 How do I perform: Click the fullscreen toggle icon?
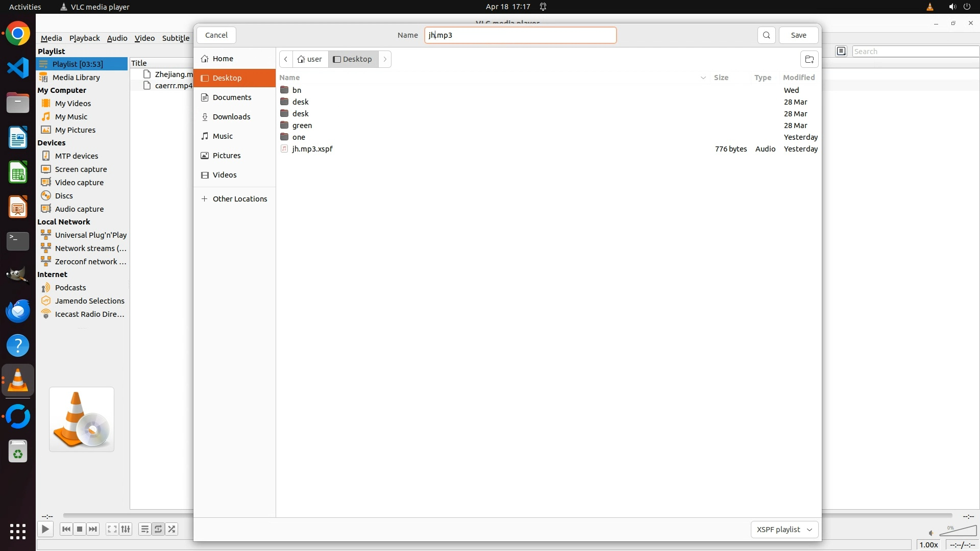[112, 529]
